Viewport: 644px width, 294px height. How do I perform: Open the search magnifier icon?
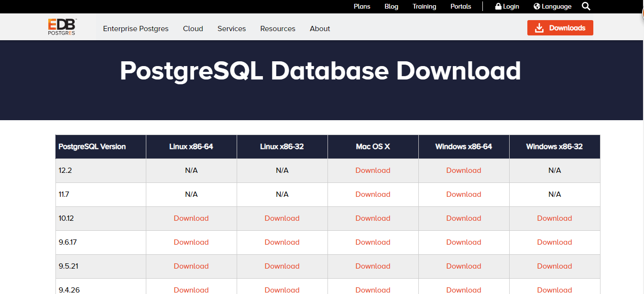(x=586, y=6)
